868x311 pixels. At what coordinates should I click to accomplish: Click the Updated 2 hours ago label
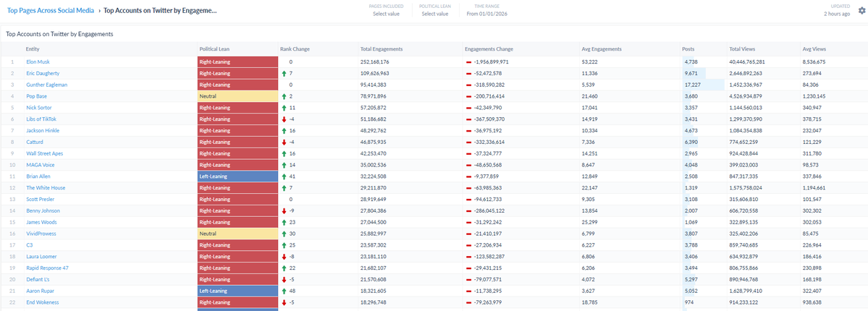pos(837,10)
